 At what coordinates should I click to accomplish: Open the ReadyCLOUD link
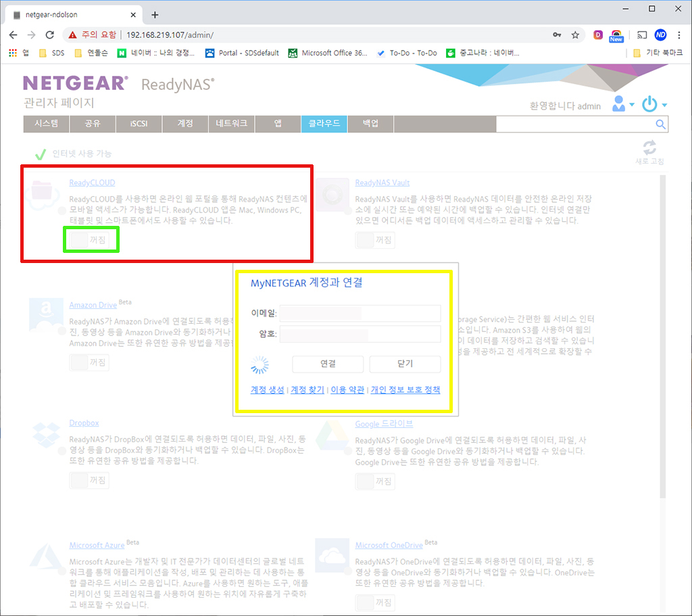(92, 183)
